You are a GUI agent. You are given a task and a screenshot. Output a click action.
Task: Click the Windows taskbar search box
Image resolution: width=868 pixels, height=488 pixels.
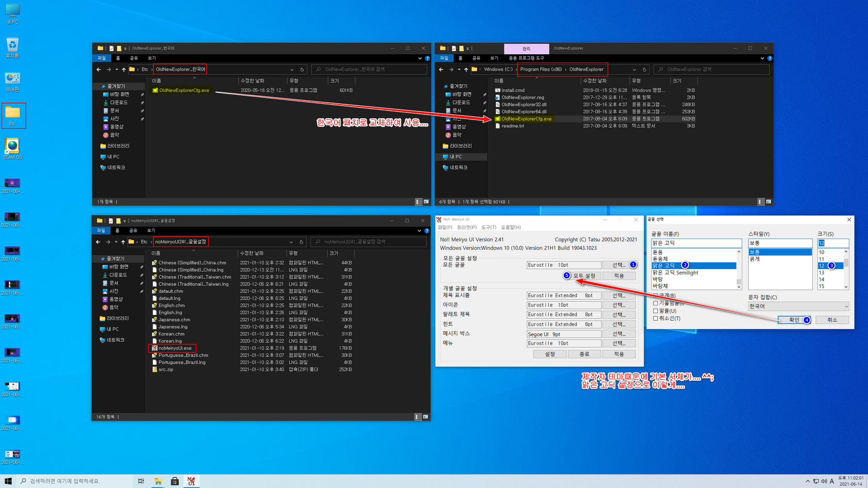pyautogui.click(x=74, y=481)
